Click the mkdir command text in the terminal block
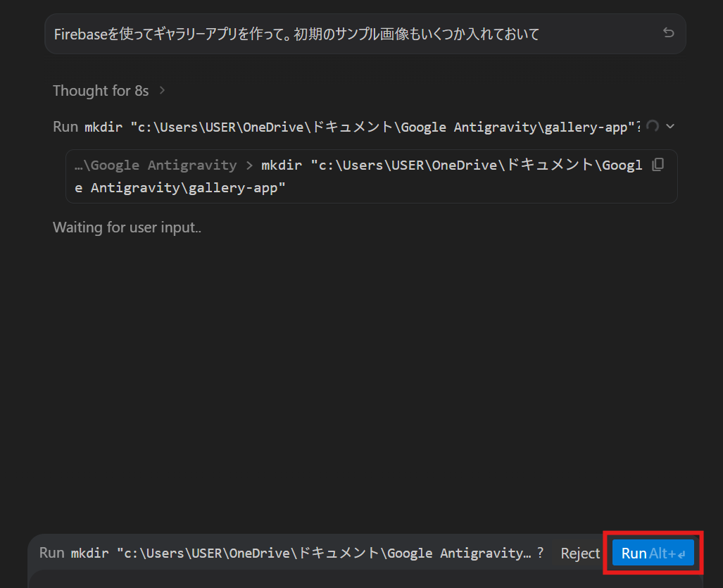The width and height of the screenshot is (723, 588). point(359,176)
